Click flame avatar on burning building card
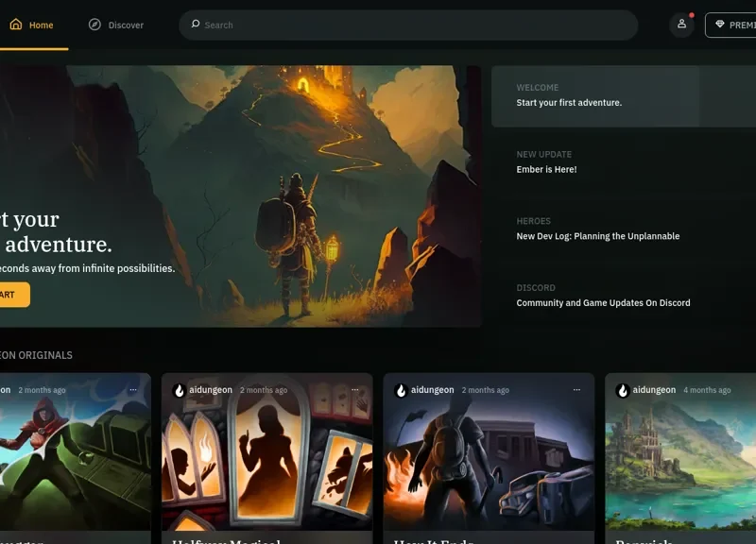Image resolution: width=756 pixels, height=544 pixels. [401, 390]
